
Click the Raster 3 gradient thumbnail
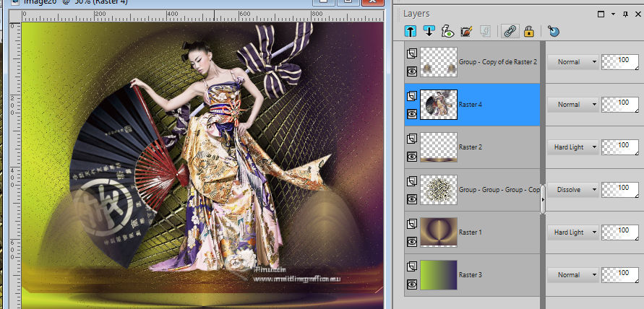[x=438, y=275]
